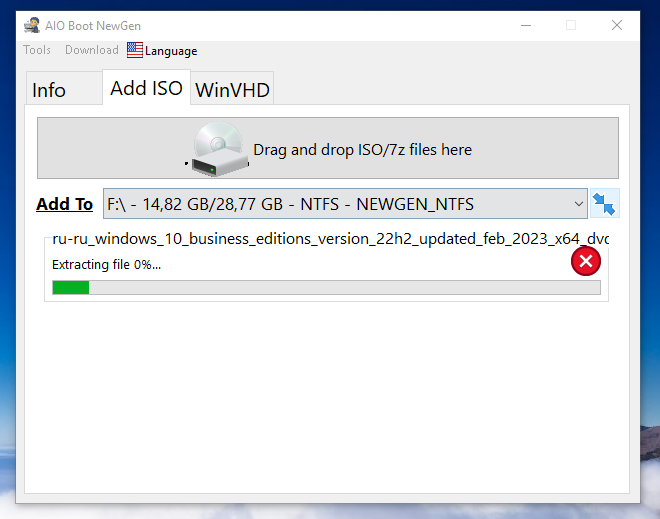660x519 pixels.
Task: Close the AIO Boot NewGen window
Action: pos(616,25)
